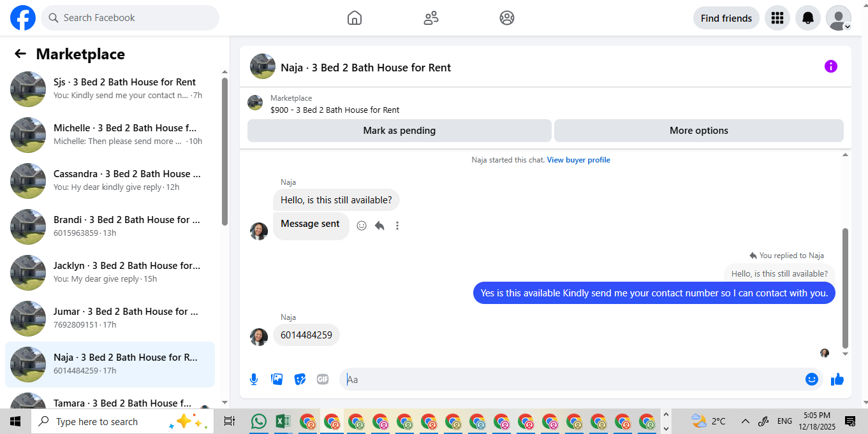Open the Menu grid icon
Image resolution: width=868 pixels, height=434 pixels.
coord(777,18)
